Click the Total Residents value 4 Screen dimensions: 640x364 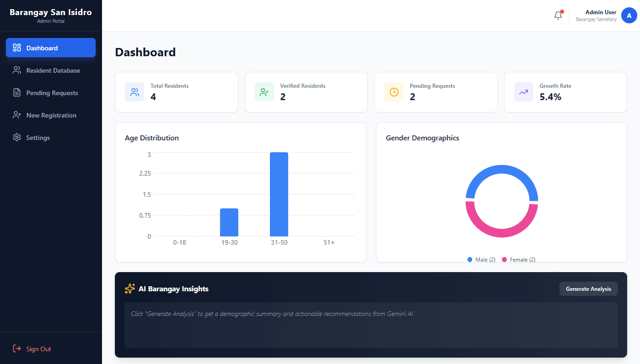(x=153, y=96)
